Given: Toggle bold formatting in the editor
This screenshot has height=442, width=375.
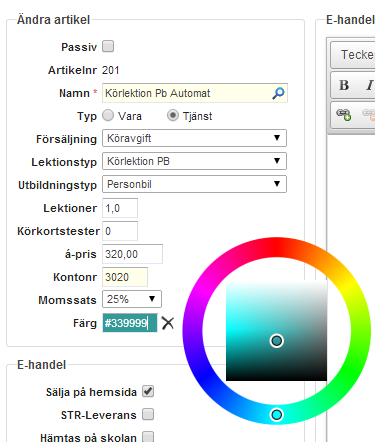Looking at the screenshot, I should click(x=344, y=85).
